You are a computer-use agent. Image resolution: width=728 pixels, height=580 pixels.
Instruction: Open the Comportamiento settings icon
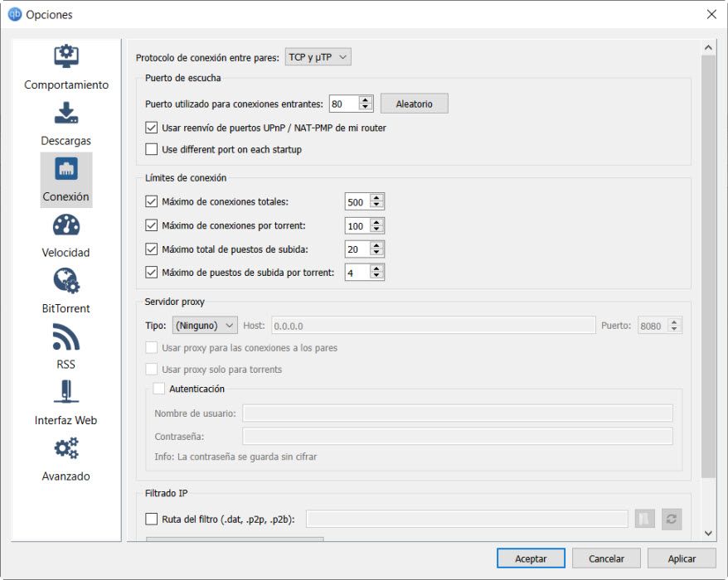[x=66, y=56]
